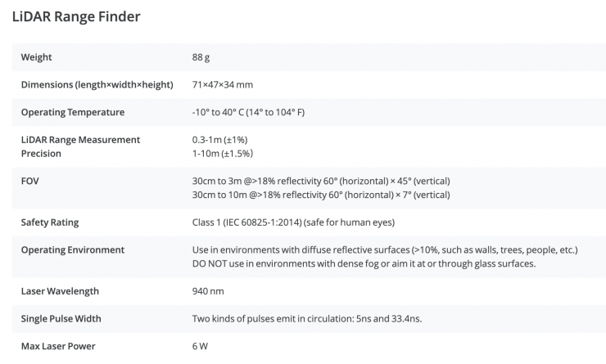Click the 88 g weight value

(x=201, y=57)
